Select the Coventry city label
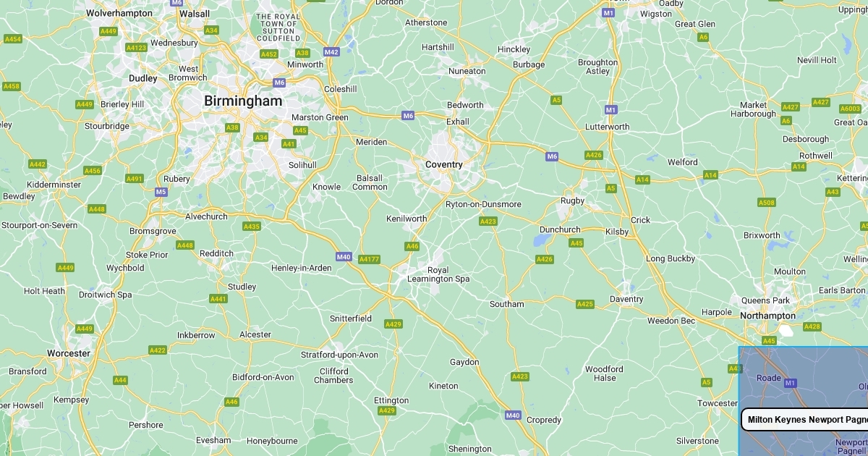The image size is (868, 456). (444, 164)
